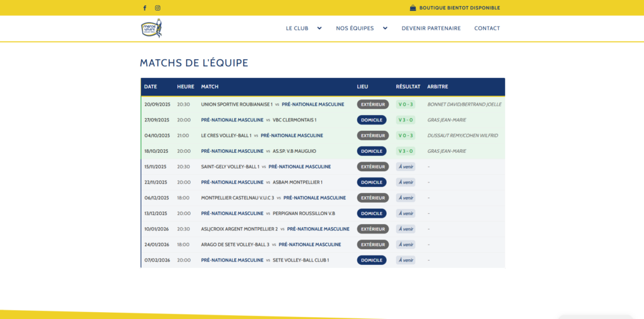Click Domicile badge for Perpignan Roussillon match
The width and height of the screenshot is (644, 319).
point(372,213)
